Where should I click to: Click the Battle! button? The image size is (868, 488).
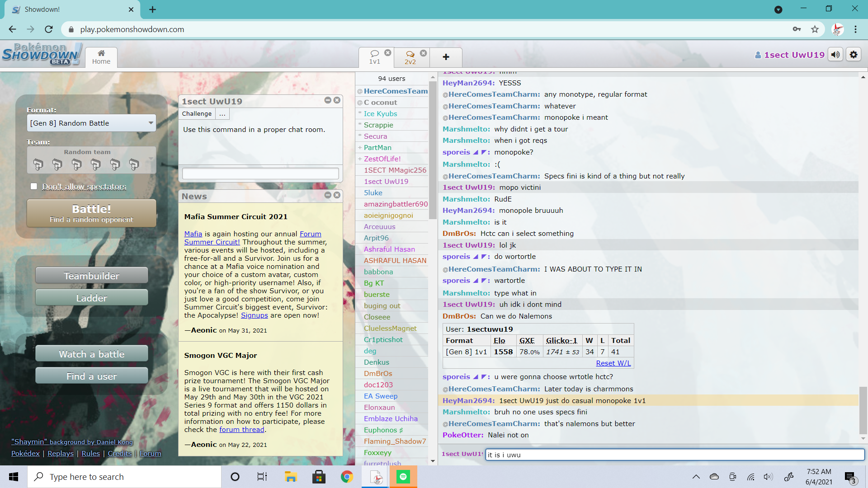(91, 212)
